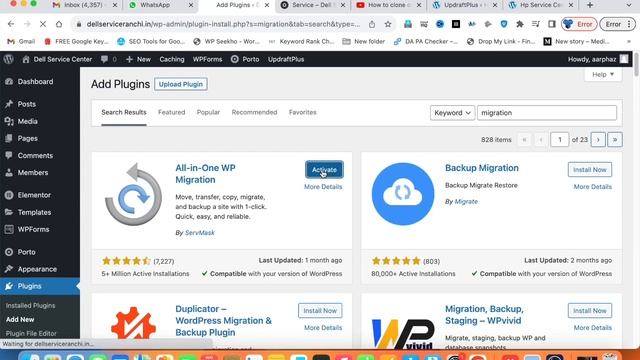The height and width of the screenshot is (360, 640).
Task: Open More Details for All-in-One WP Migration
Action: pos(323,187)
